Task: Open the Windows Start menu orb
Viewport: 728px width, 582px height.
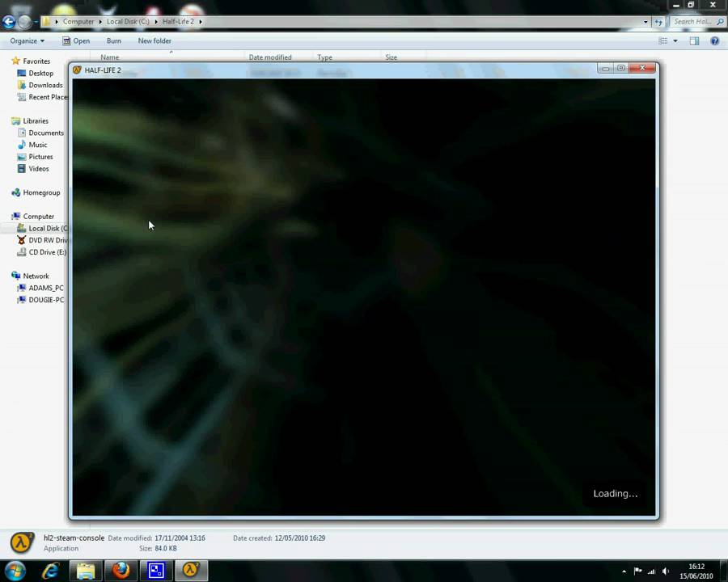Action: (15, 571)
